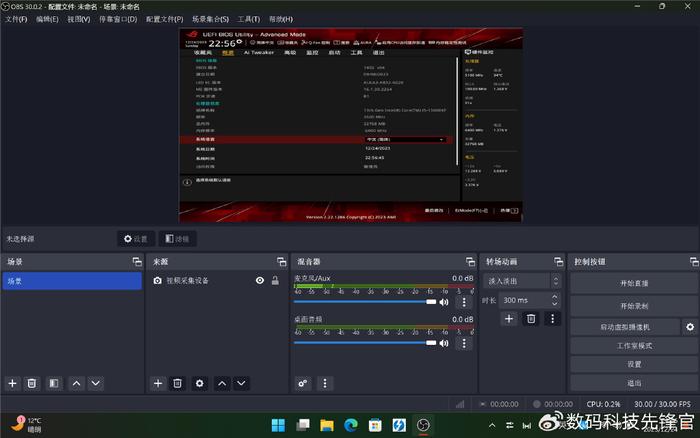Move scene down with arrow icon
This screenshot has height=438, width=700.
[x=96, y=383]
